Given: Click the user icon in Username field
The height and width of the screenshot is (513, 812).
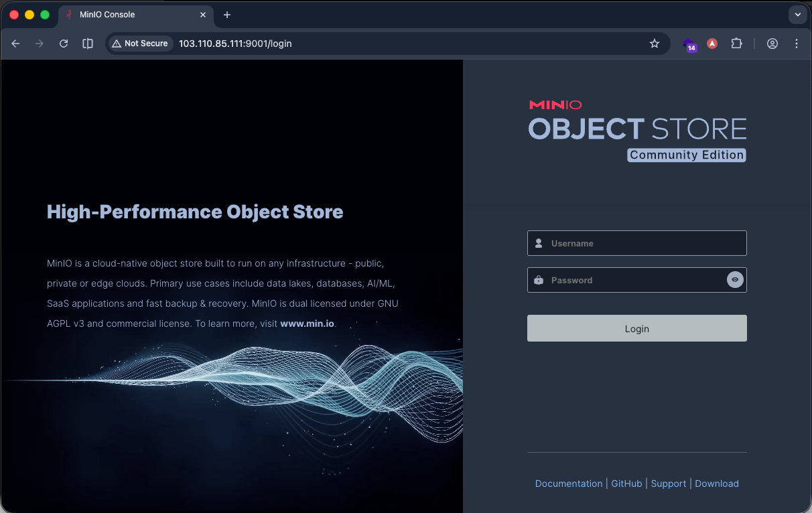Looking at the screenshot, I should [x=539, y=243].
